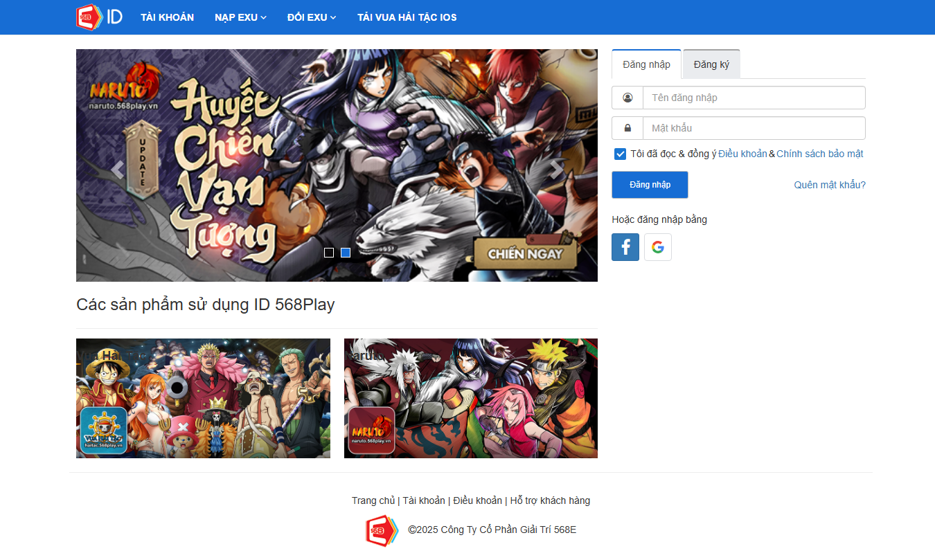The image size is (935, 560).
Task: Sign in with the Google icon
Action: pos(658,247)
